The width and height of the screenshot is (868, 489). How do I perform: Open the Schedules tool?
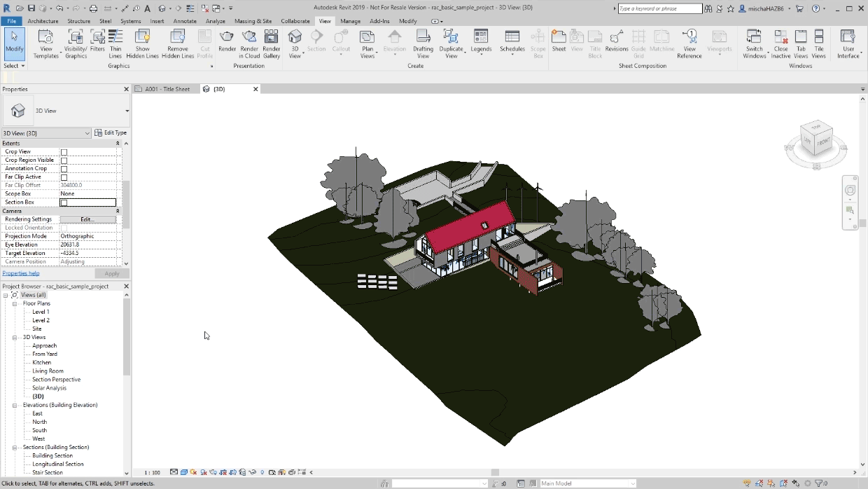[512, 43]
